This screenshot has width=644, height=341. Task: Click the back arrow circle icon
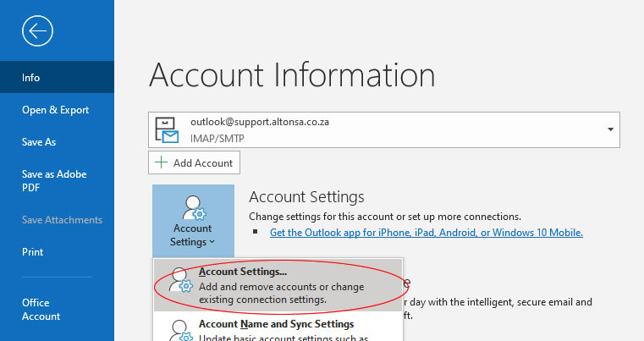coord(38,31)
